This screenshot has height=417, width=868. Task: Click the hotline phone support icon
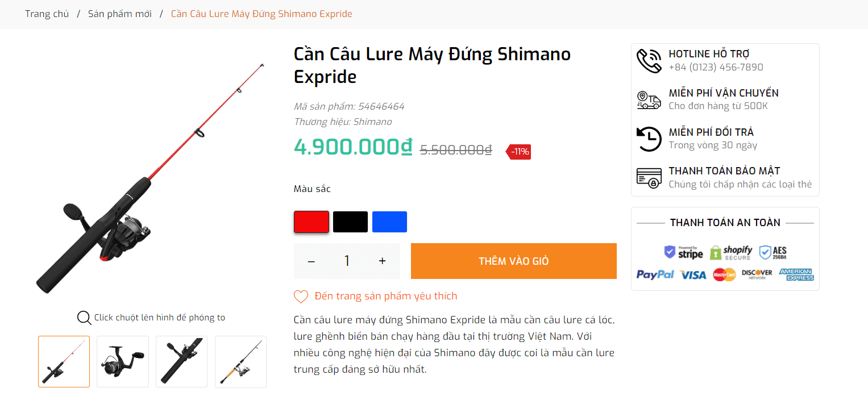[649, 60]
